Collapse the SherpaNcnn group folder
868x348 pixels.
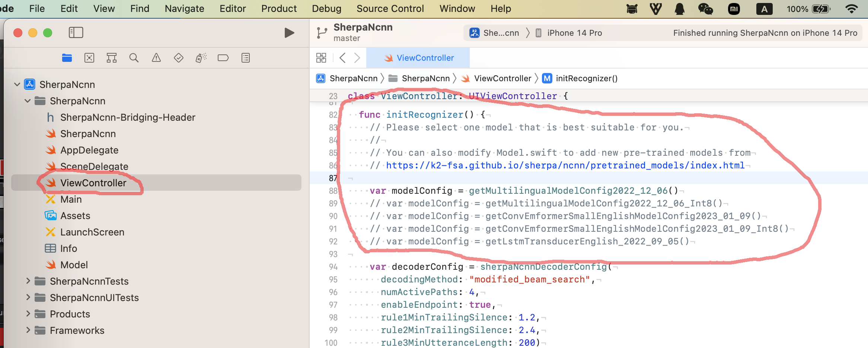(x=28, y=101)
